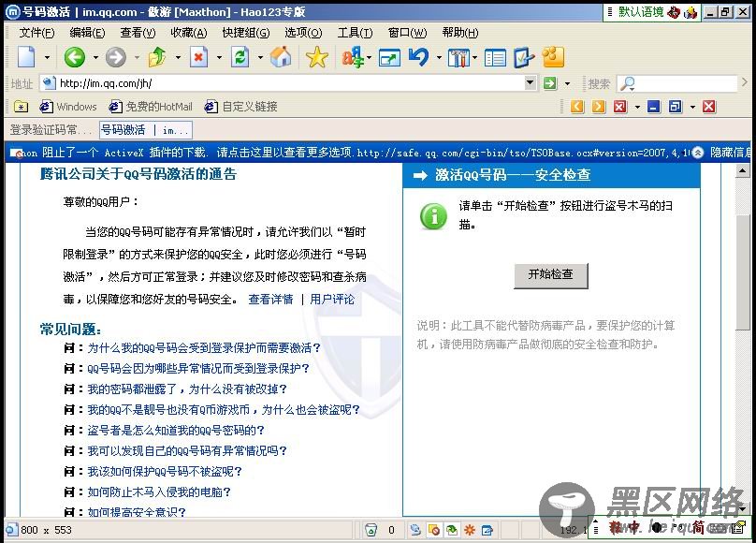
Task: Open the 选项(O) menu
Action: click(x=303, y=33)
